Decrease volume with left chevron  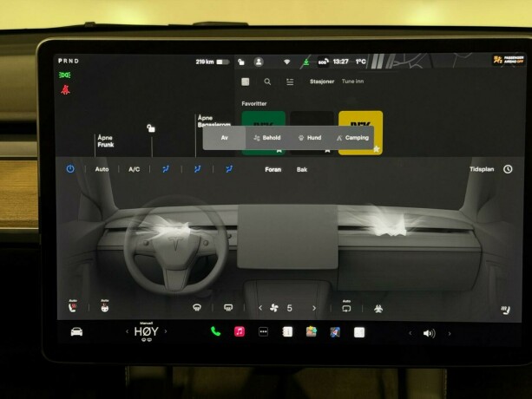tap(410, 333)
